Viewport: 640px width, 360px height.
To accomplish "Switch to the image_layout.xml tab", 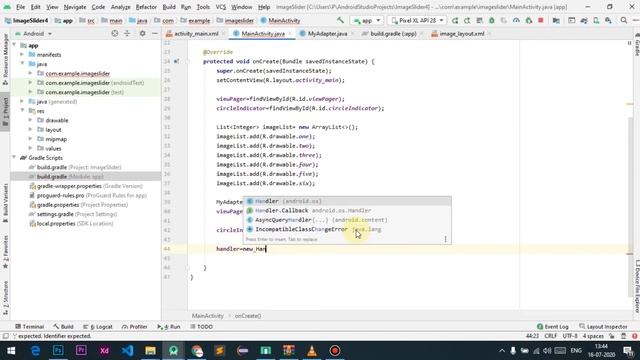I will pyautogui.click(x=462, y=34).
